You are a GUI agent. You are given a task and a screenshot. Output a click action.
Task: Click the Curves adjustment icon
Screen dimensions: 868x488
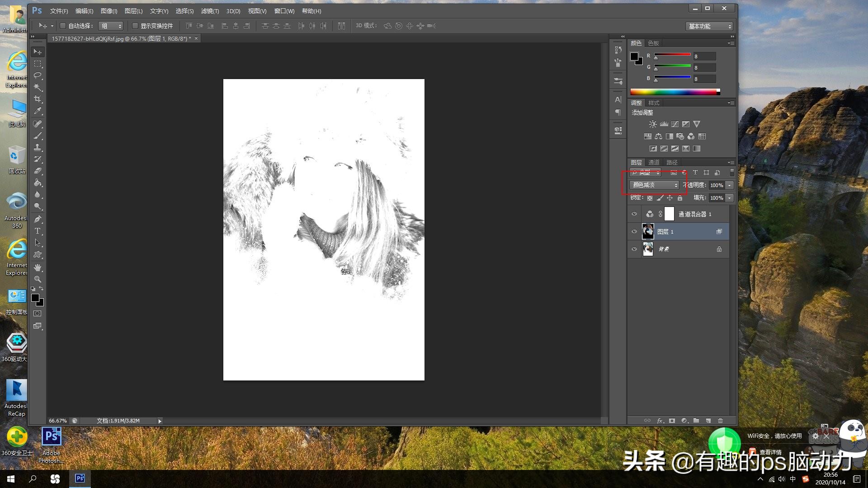tap(675, 124)
